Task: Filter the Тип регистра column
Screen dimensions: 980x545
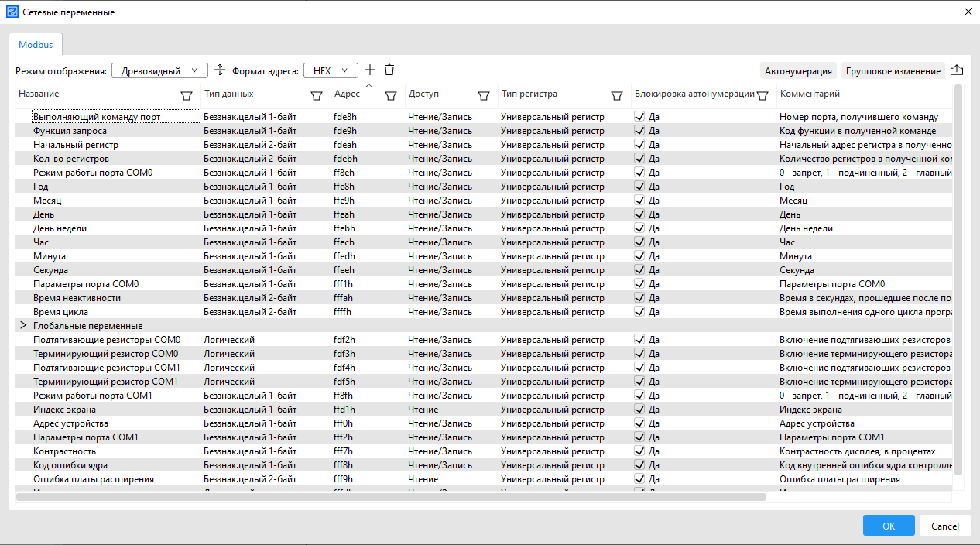Action: pyautogui.click(x=617, y=95)
